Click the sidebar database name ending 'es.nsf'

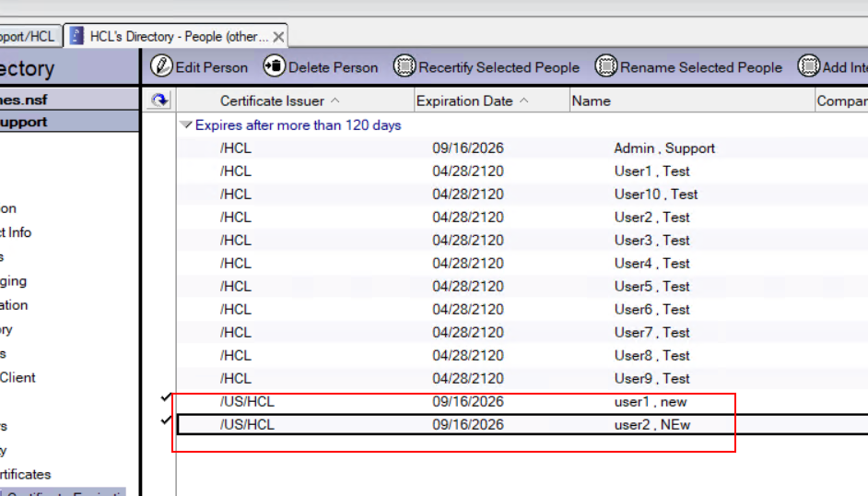(x=69, y=100)
